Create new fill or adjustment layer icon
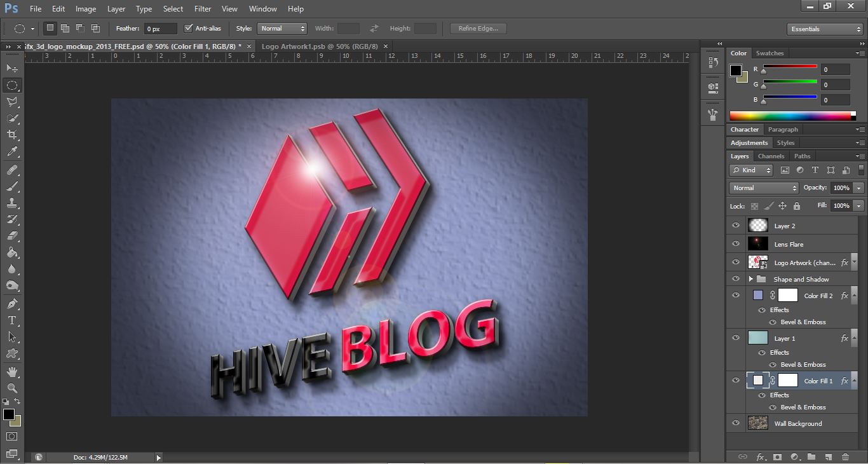 (x=794, y=457)
